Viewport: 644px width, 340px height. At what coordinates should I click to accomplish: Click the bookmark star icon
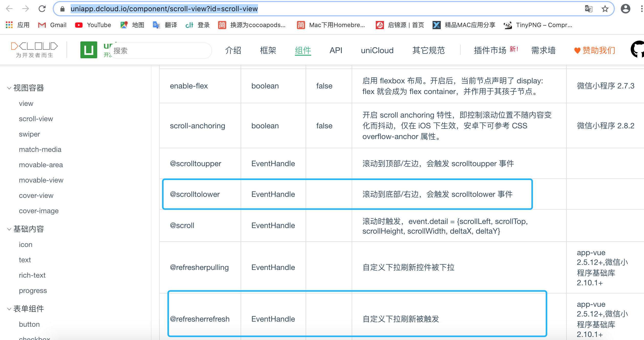pos(605,9)
